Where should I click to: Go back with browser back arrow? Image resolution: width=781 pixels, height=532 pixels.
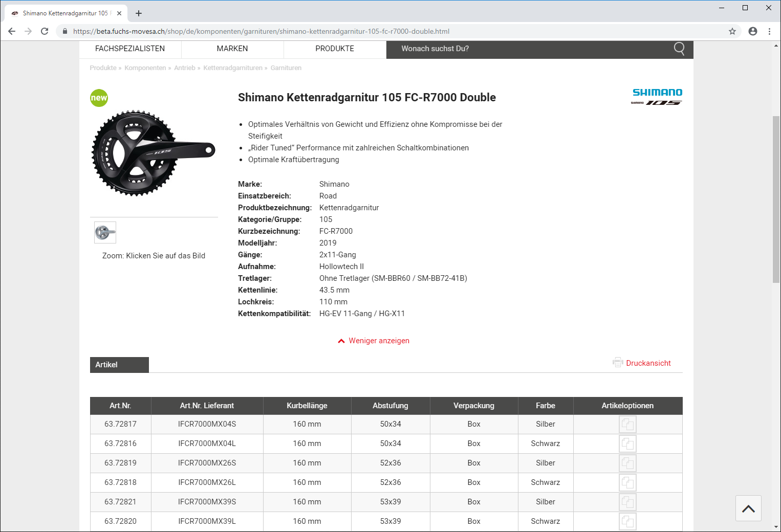(12, 31)
